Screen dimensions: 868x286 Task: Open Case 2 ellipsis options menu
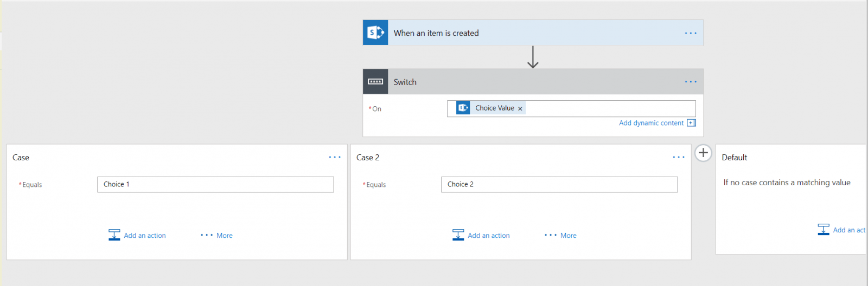point(679,157)
